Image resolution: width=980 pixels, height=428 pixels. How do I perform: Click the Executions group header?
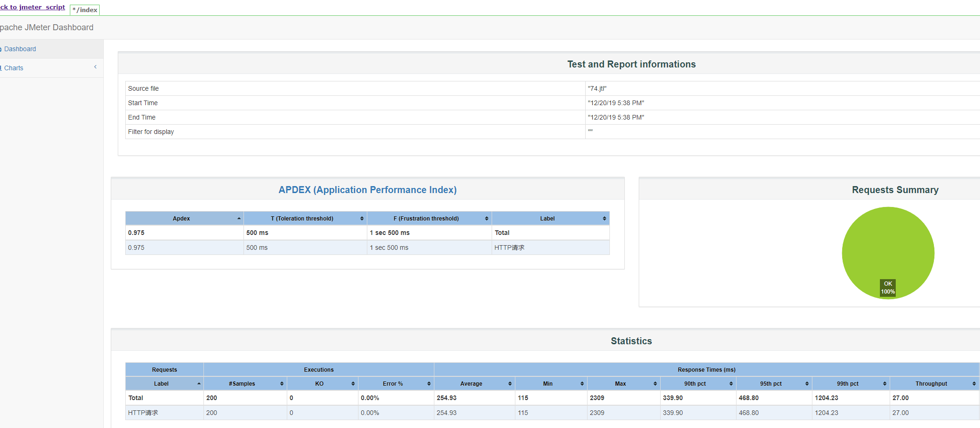319,370
